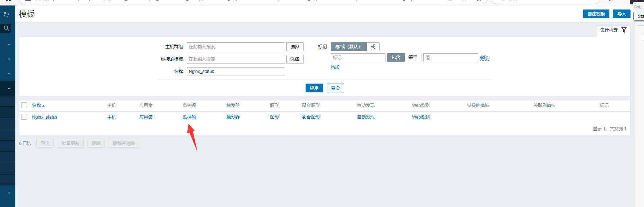Image resolution: width=644 pixels, height=207 pixels.
Task: Click 选择 next to 主机群组 field
Action: [x=295, y=47]
